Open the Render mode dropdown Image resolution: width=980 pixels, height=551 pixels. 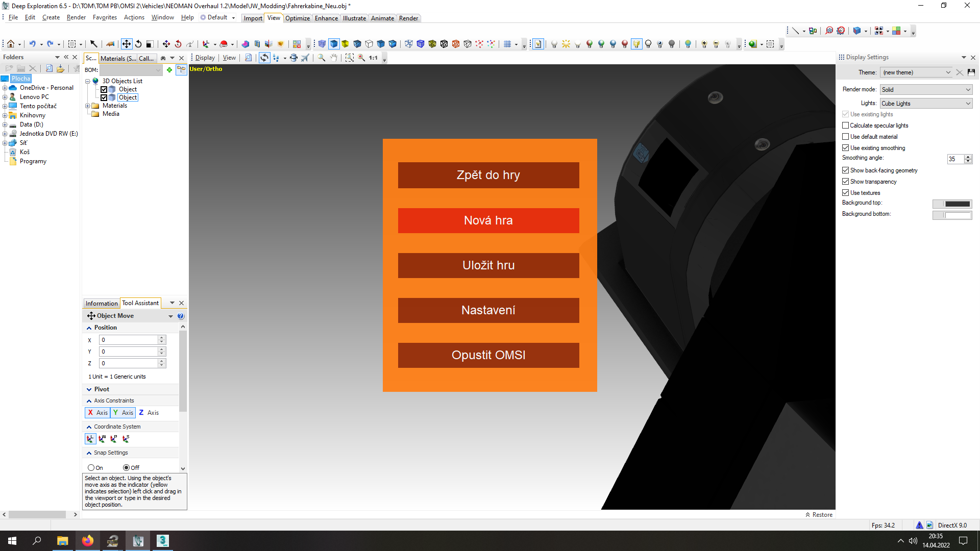click(x=926, y=90)
